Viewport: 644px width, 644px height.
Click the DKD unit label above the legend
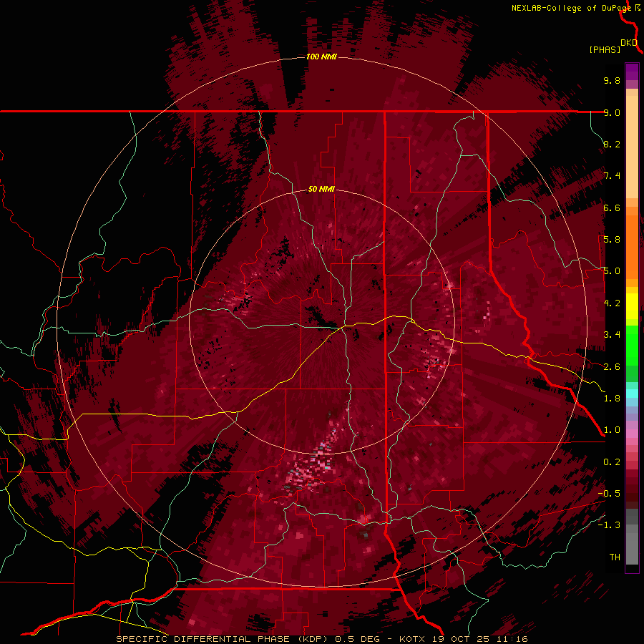point(629,42)
